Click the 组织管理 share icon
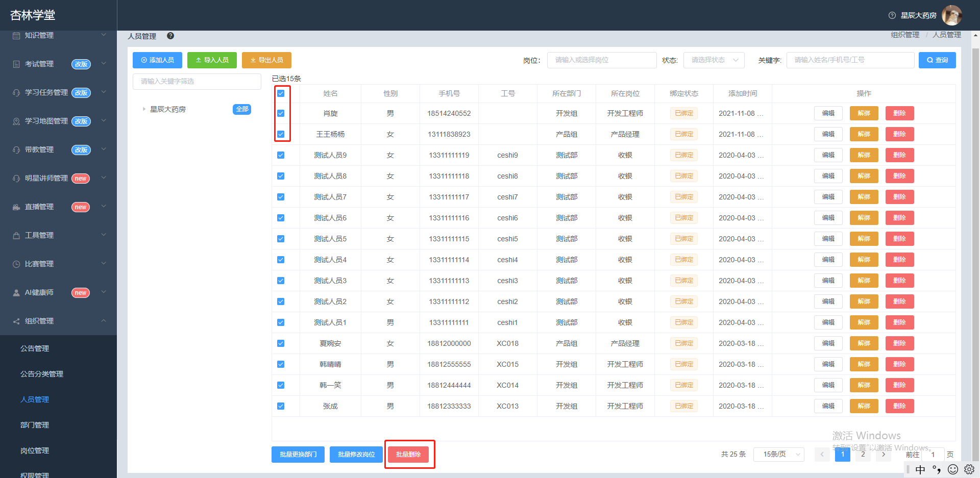The image size is (980, 478). point(16,321)
